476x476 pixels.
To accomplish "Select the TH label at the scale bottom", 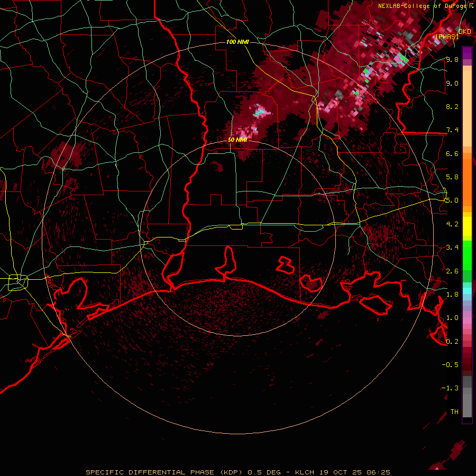I will [x=454, y=412].
